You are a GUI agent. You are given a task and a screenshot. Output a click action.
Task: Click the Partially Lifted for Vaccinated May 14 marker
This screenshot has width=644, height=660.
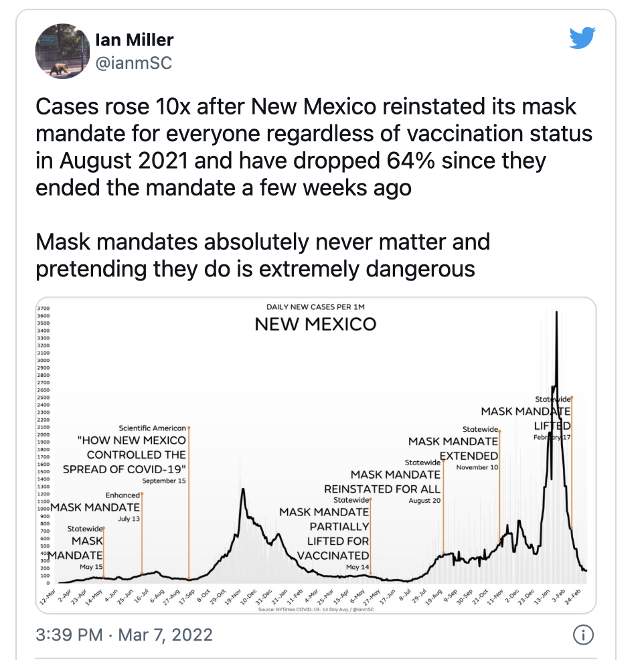click(325, 533)
